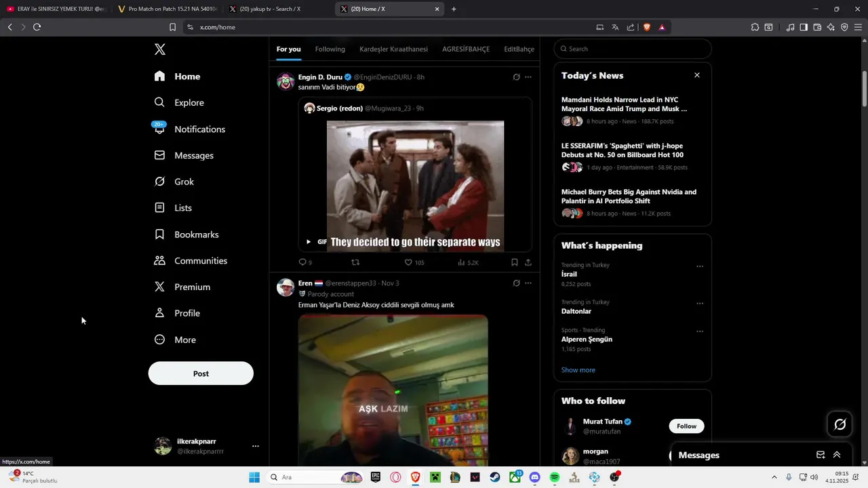Open Engin D. Duru's profile avatar
Image resolution: width=868 pixels, height=488 pixels.
(285, 82)
